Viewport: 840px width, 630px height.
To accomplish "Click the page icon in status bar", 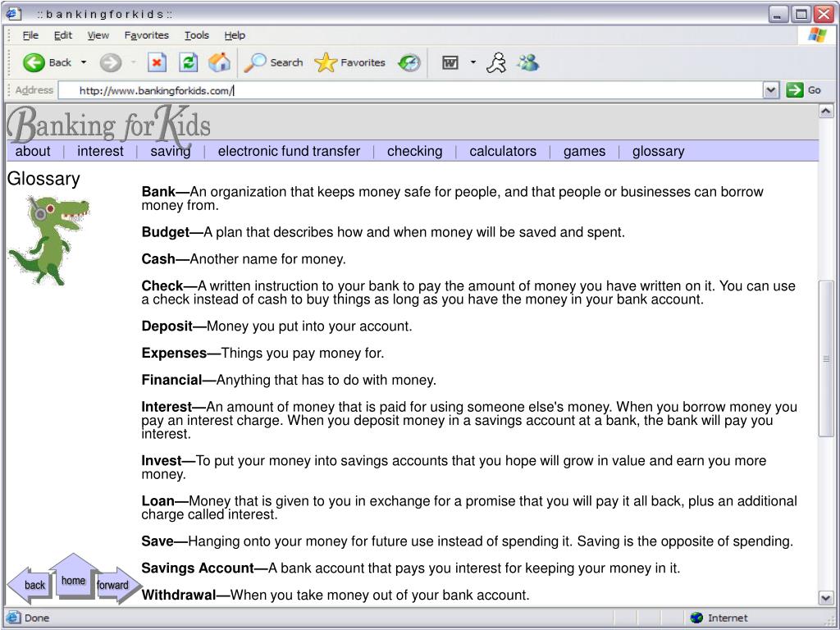I will tap(13, 617).
